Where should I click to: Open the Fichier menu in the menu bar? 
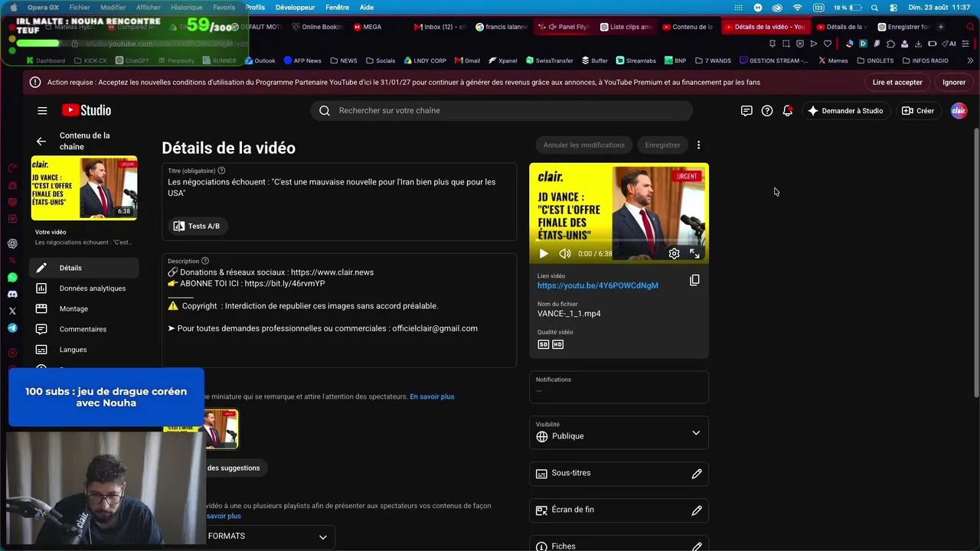(x=80, y=8)
